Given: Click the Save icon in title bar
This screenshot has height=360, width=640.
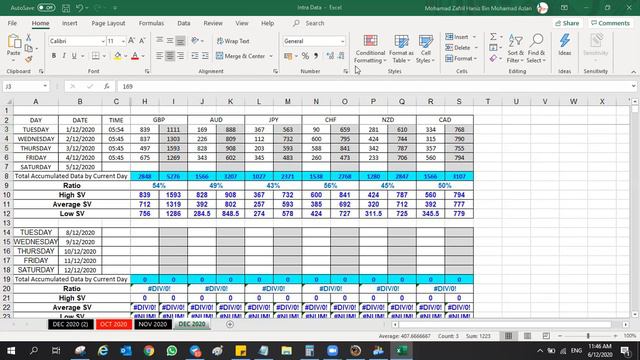Looking at the screenshot, I should tap(66, 8).
